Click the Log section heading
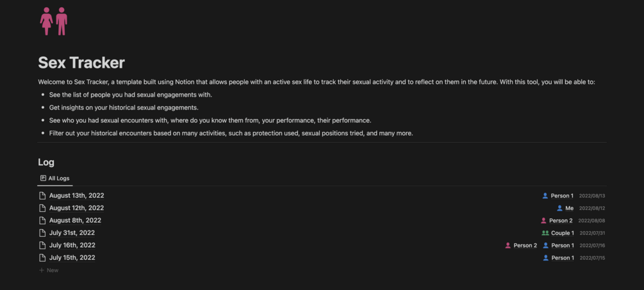Viewport: 644px width, 290px height. tap(46, 163)
